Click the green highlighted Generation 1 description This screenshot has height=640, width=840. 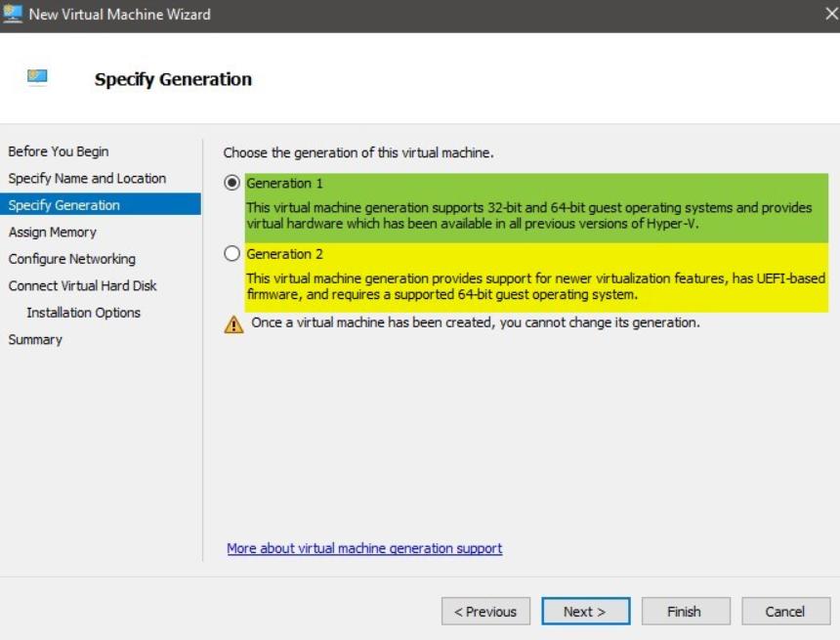(x=528, y=215)
